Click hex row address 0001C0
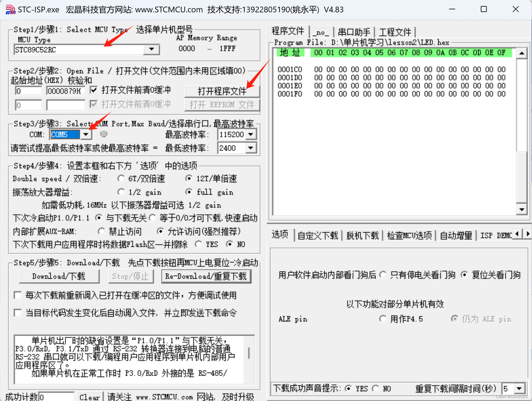Viewport: 532px width, 401px height. tap(290, 70)
